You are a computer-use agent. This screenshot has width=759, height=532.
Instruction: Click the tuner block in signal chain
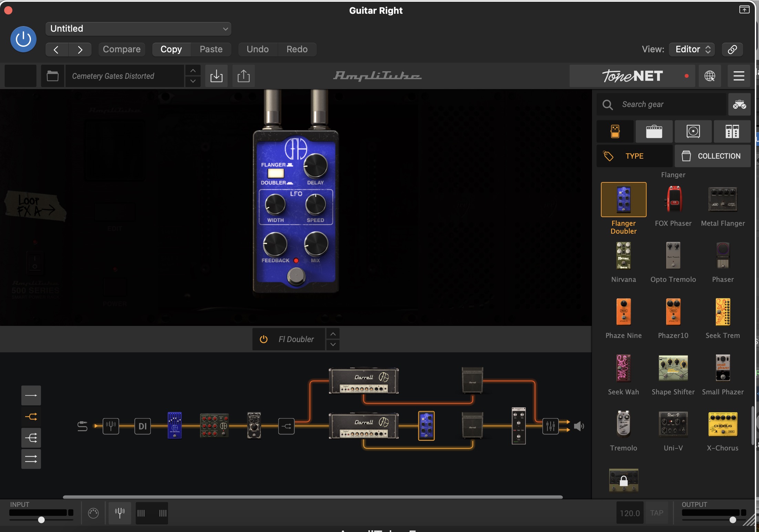tap(111, 426)
